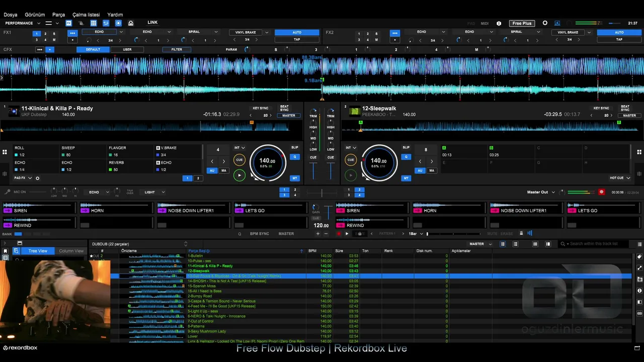Open the PAD FX mode dropdown
Screen dimensions: 644x362
pyautogui.click(x=23, y=178)
